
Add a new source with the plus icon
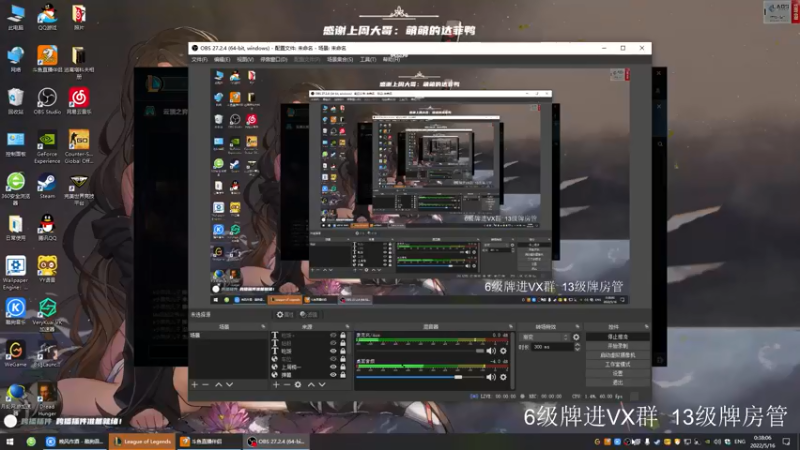tap(276, 385)
